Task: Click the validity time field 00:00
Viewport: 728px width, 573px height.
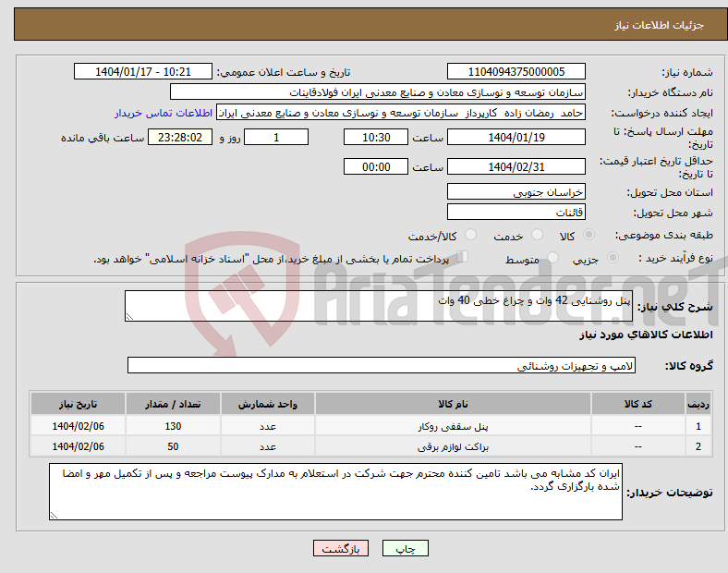Action: (x=376, y=166)
